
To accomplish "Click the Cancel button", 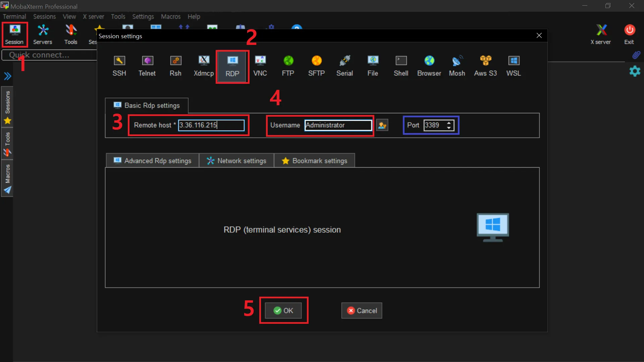I will (362, 311).
